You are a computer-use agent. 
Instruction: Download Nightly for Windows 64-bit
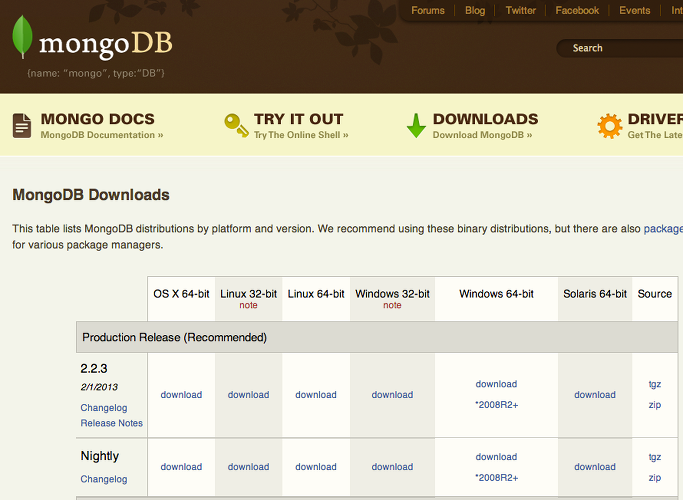(496, 457)
